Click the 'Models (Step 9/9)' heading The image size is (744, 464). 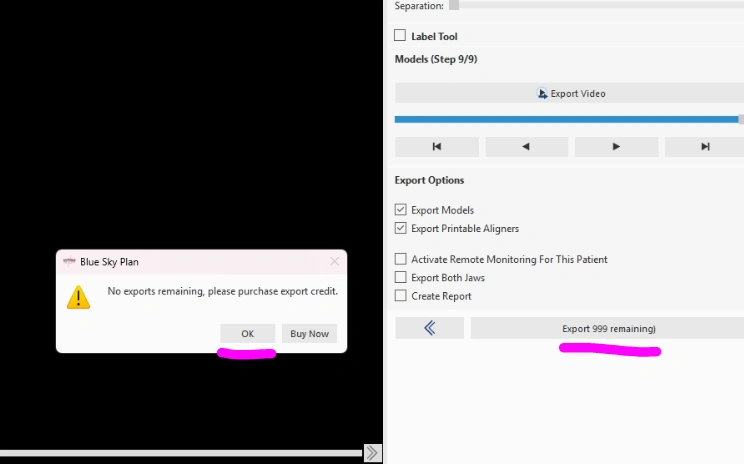pos(436,59)
